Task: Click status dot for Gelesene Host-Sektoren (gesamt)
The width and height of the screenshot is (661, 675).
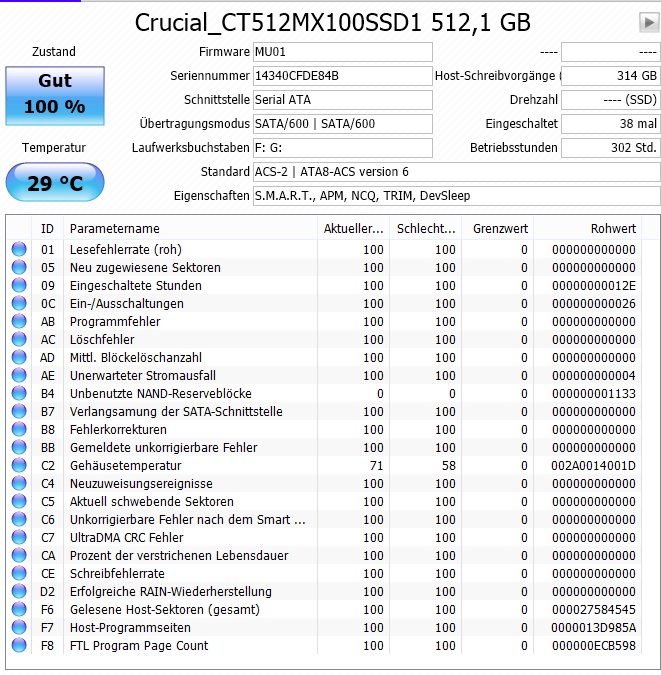Action: pos(19,610)
